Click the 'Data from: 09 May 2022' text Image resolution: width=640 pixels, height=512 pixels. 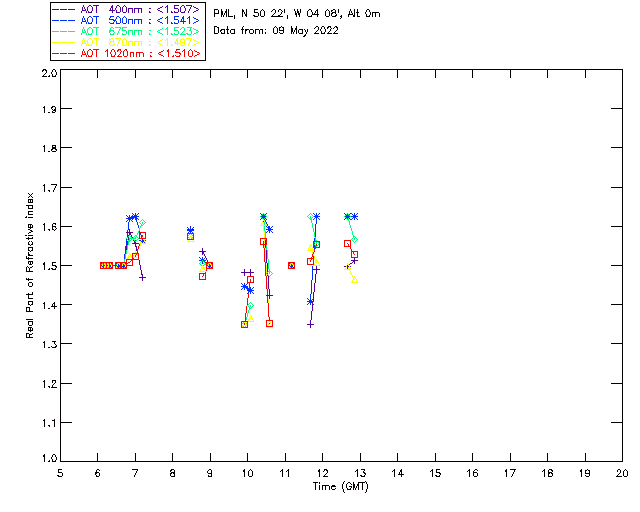click(276, 30)
